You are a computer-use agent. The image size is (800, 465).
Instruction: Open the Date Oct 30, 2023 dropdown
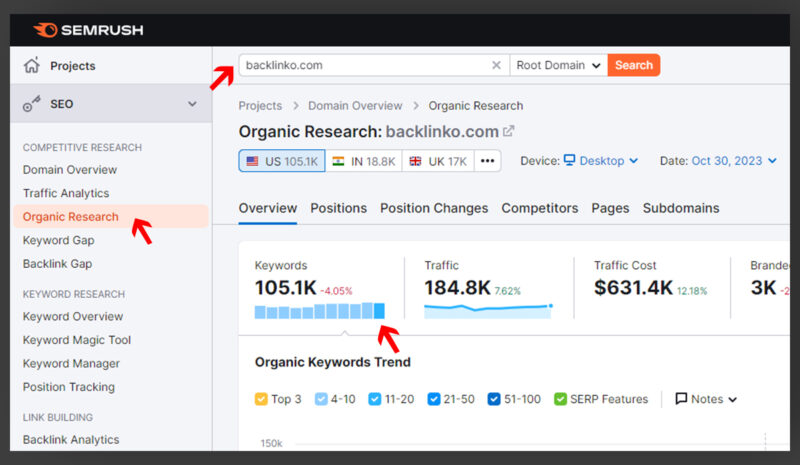734,161
